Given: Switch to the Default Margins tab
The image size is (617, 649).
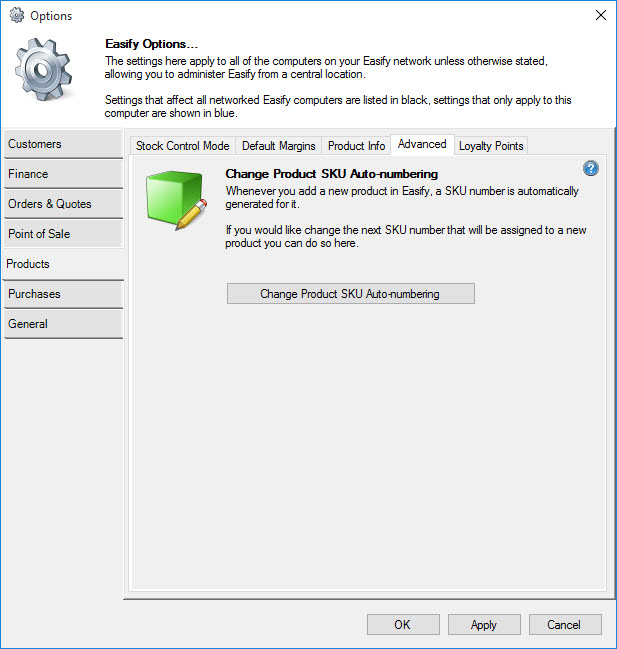Looking at the screenshot, I should click(x=278, y=146).
